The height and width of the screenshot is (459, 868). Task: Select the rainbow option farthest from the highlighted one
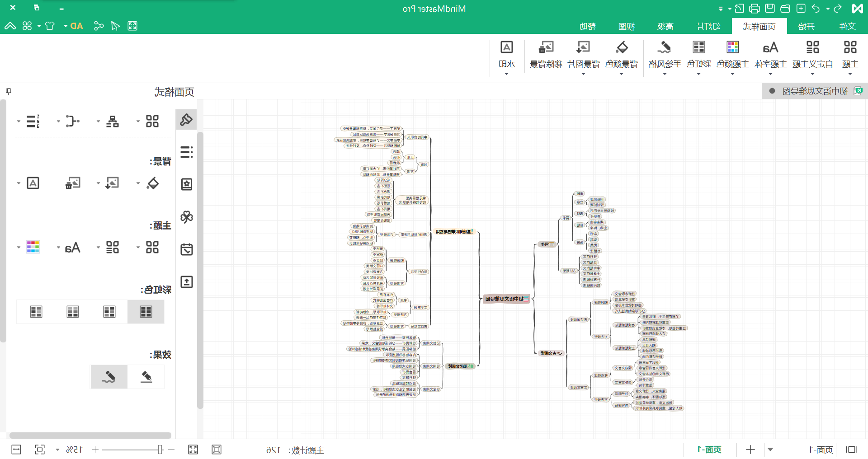coord(36,312)
